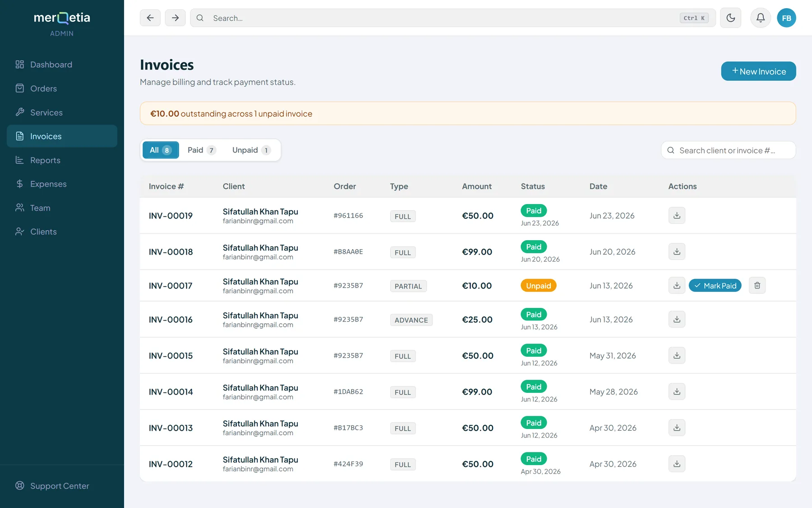Mark invoice INV-00017 as paid
This screenshot has height=508, width=812.
715,285
